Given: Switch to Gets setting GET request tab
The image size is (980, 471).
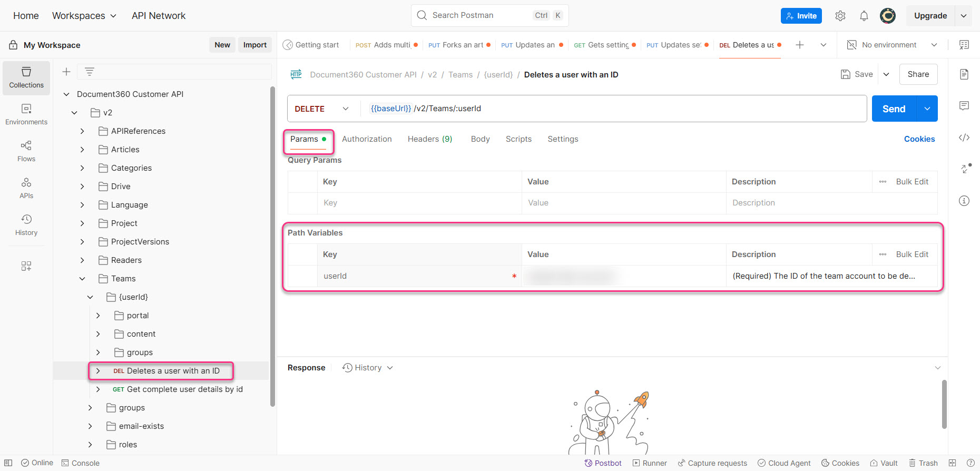Looking at the screenshot, I should click(x=604, y=45).
